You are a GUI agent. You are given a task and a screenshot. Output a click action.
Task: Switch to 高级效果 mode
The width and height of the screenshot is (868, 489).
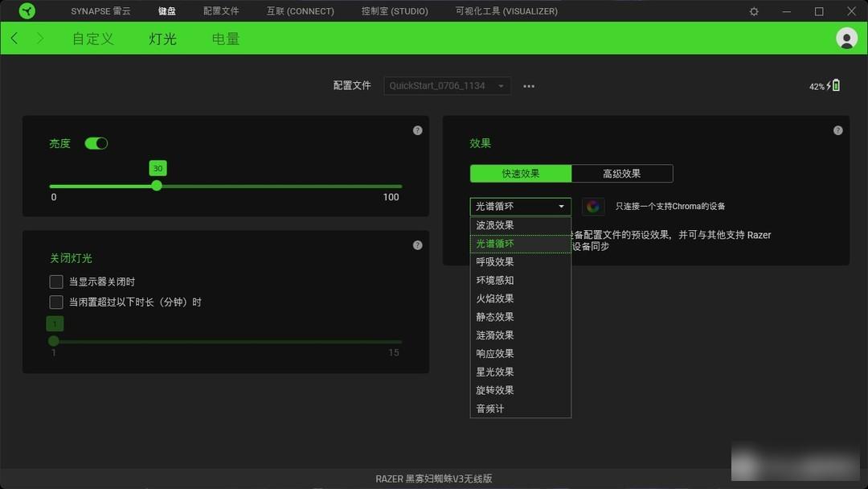(x=621, y=174)
